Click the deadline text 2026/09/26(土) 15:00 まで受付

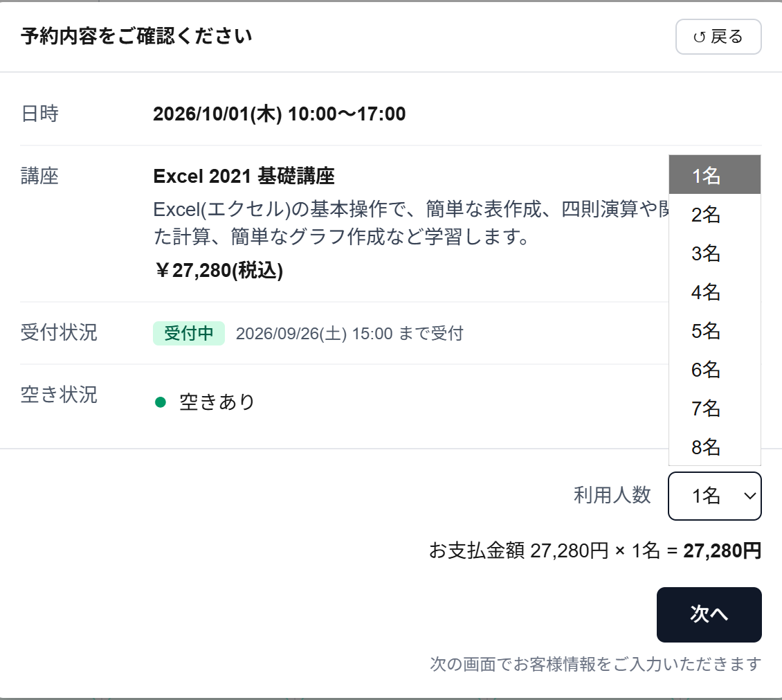pyautogui.click(x=349, y=333)
